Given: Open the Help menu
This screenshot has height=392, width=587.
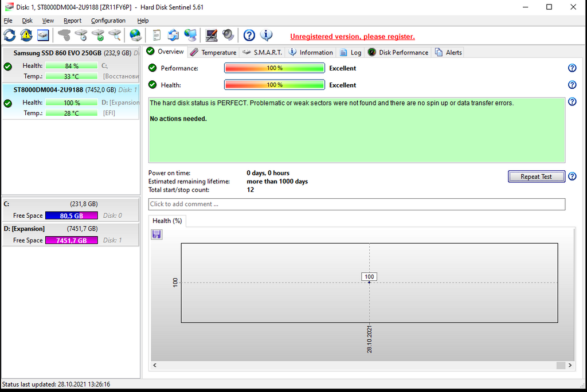Looking at the screenshot, I should click(143, 21).
